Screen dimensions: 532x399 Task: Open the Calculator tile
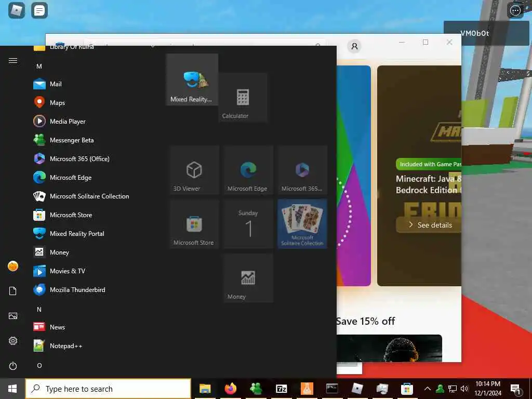tap(243, 97)
